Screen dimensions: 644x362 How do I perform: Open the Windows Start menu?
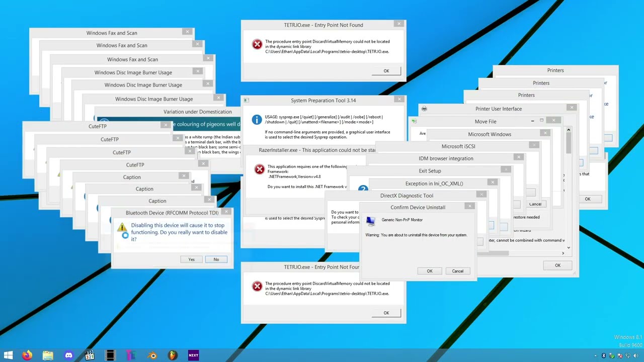[9, 355]
